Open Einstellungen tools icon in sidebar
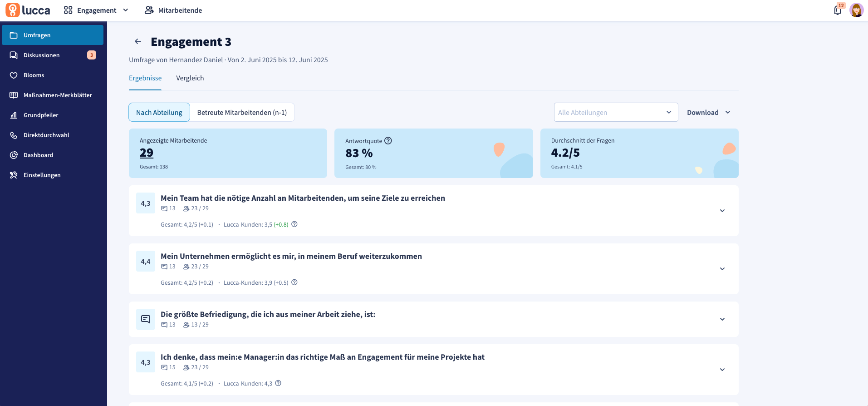868x406 pixels. [14, 175]
